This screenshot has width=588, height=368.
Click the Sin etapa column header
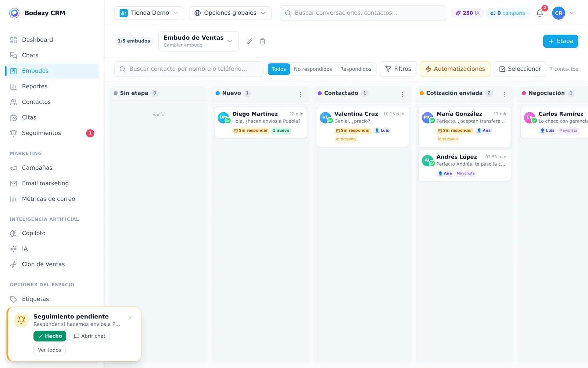(x=158, y=93)
